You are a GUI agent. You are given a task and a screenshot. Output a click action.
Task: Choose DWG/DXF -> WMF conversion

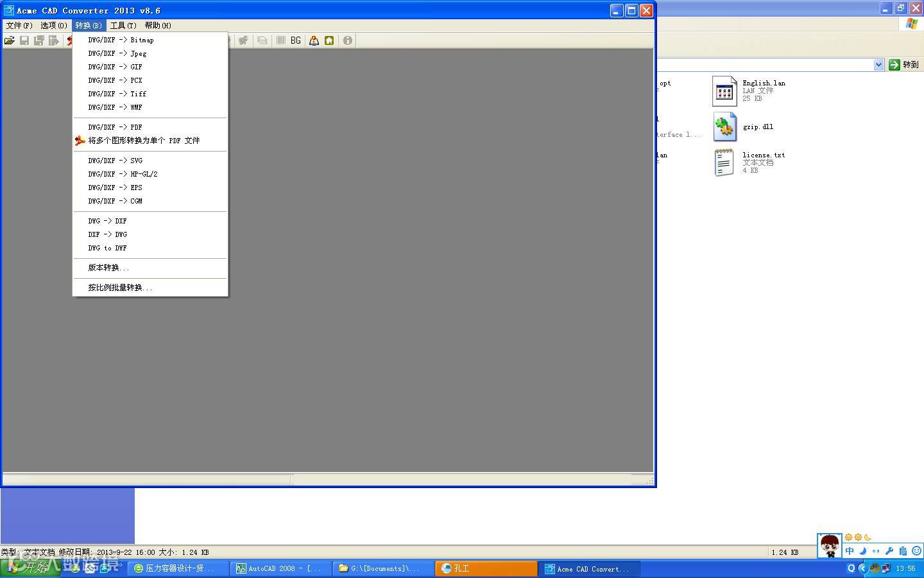[x=150, y=107]
